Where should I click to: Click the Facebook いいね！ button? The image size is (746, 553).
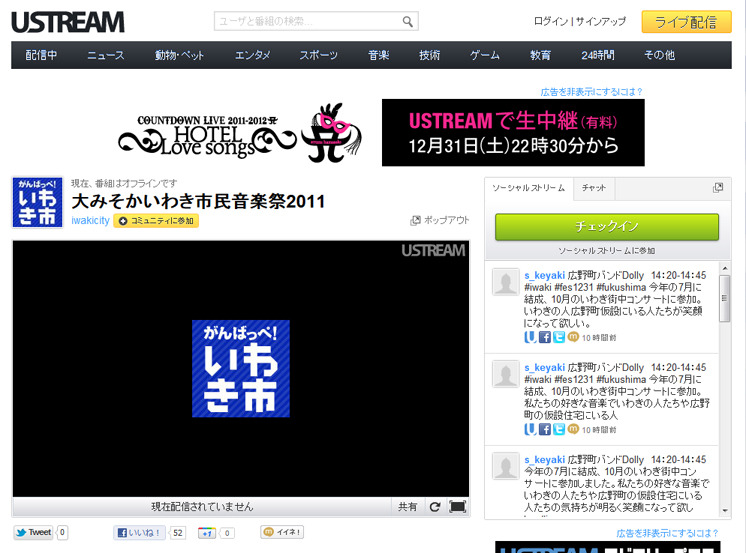click(139, 533)
